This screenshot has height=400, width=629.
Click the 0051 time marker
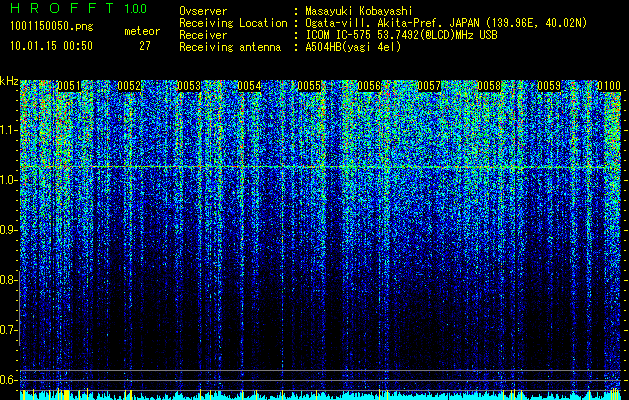[x=69, y=86]
